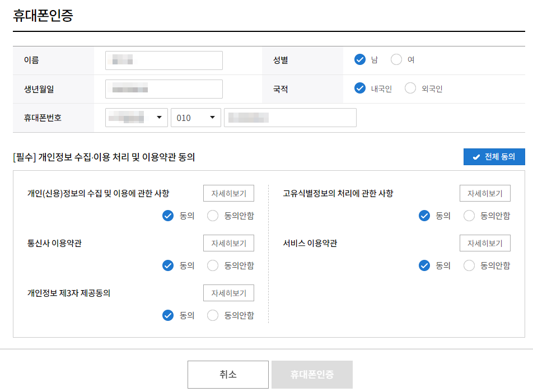Click the 취소 cancel button

[x=228, y=375]
